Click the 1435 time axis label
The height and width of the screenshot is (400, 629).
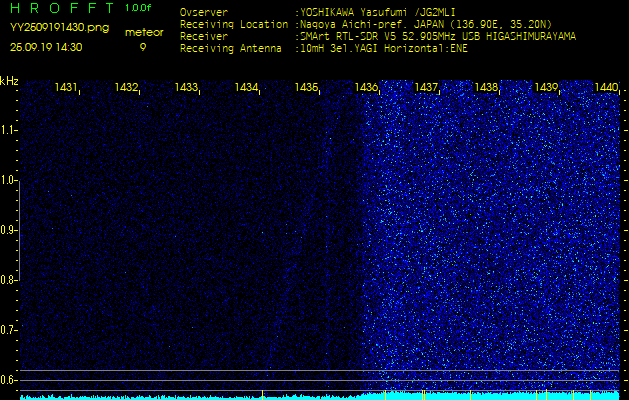pos(306,87)
